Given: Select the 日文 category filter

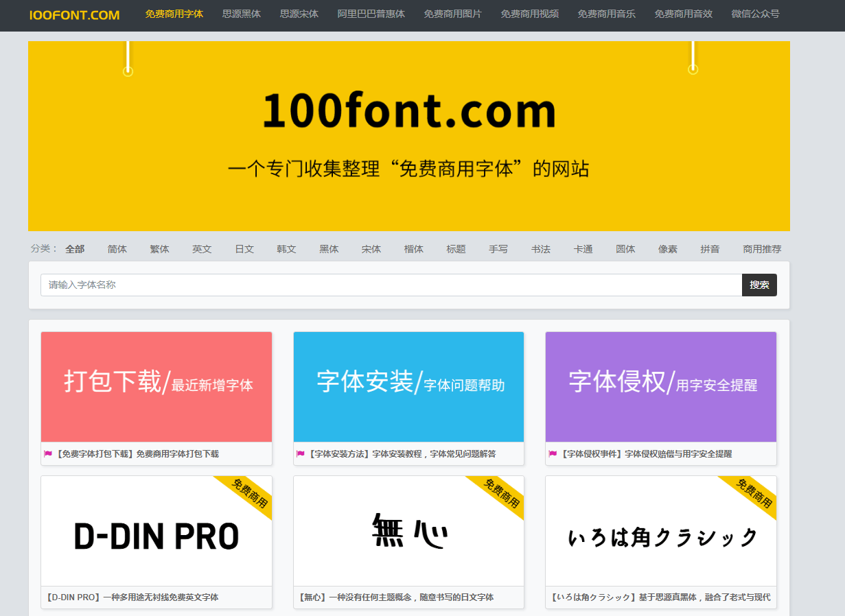Looking at the screenshot, I should click(x=244, y=249).
